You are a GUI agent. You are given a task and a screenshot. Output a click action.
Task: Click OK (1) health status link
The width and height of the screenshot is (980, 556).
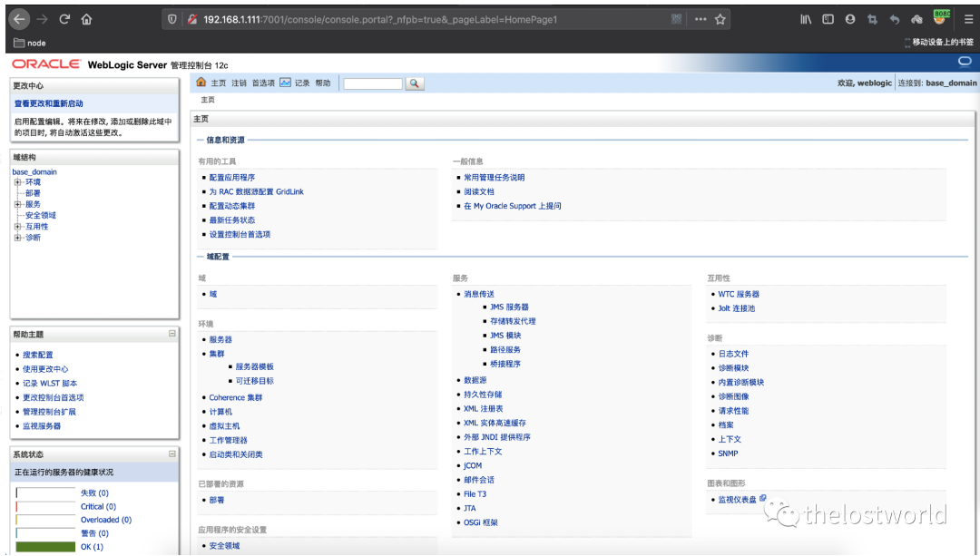point(92,547)
